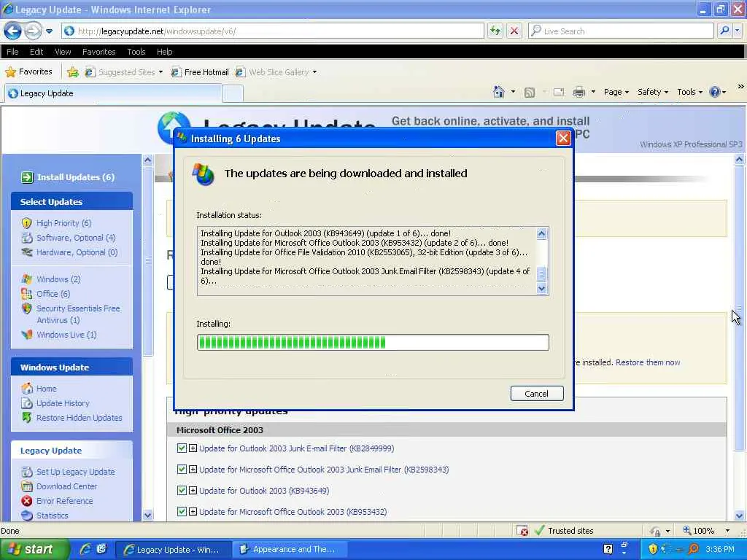
Task: Click the Windows (2) product filter
Action: [x=58, y=279]
